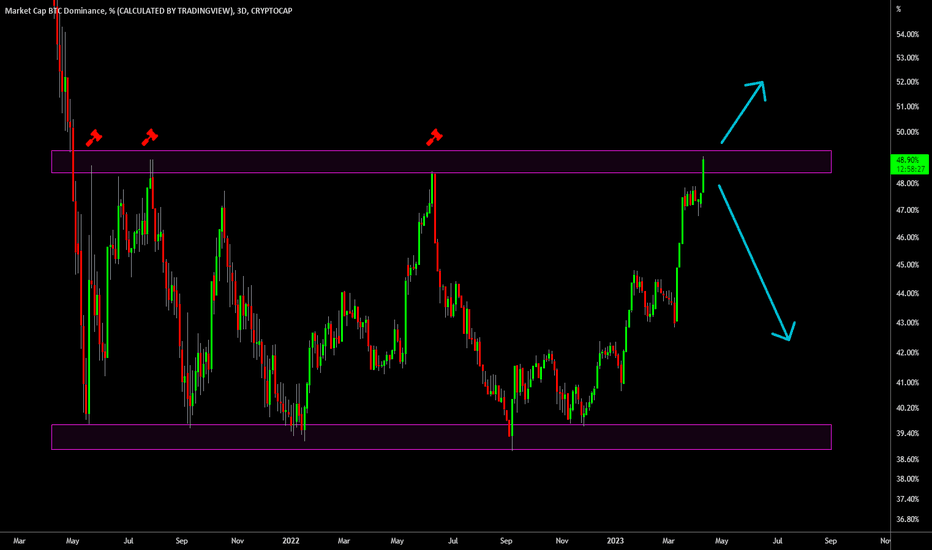Click the 38.00% price axis label
932x550 pixels.
click(x=908, y=479)
